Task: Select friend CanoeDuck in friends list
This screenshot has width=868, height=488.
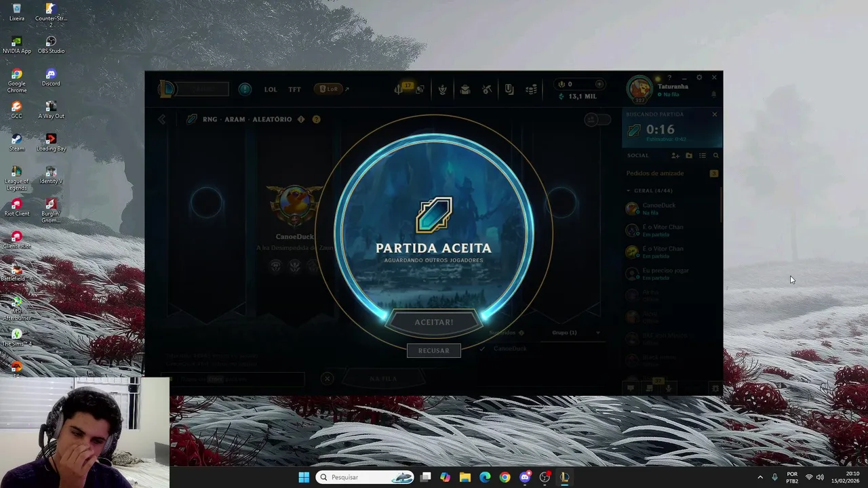Action: point(671,208)
